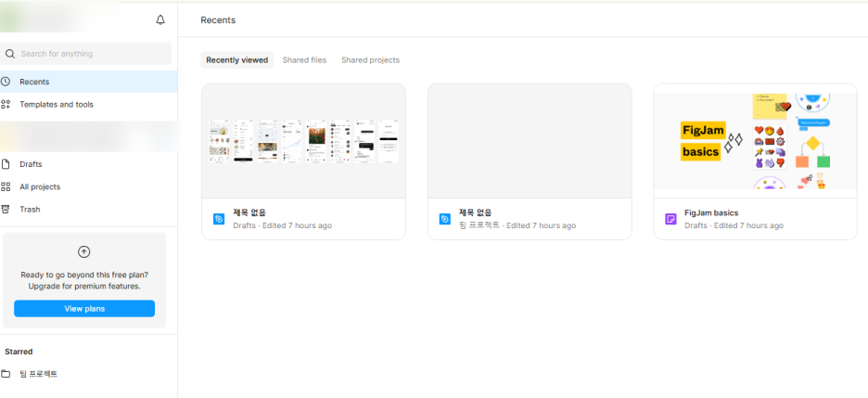Click the upgrade arrow circle icon
868x398 pixels.
coord(84,251)
